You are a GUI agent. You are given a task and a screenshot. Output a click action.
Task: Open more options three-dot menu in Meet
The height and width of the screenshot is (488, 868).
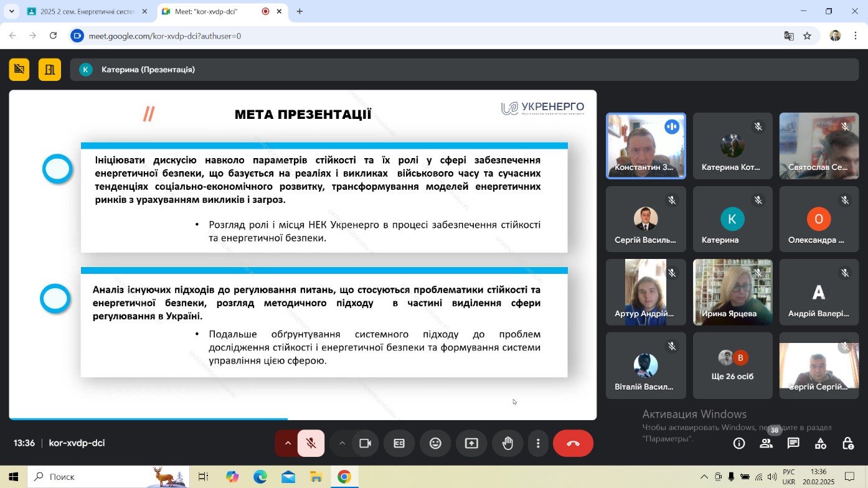[538, 443]
